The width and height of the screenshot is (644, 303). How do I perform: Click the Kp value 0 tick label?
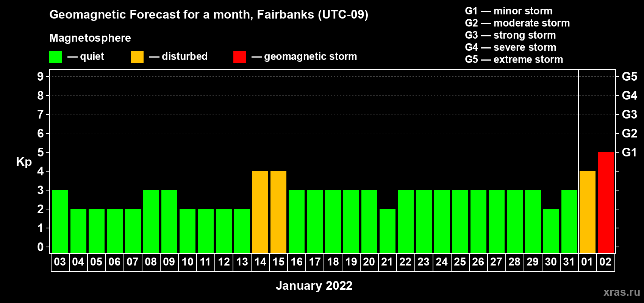coord(41,247)
